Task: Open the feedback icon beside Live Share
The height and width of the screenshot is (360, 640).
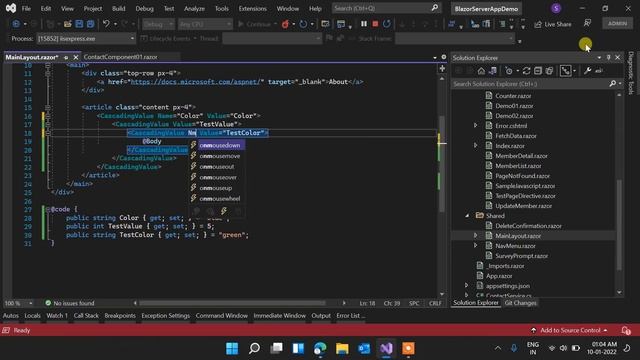Action: point(587,24)
